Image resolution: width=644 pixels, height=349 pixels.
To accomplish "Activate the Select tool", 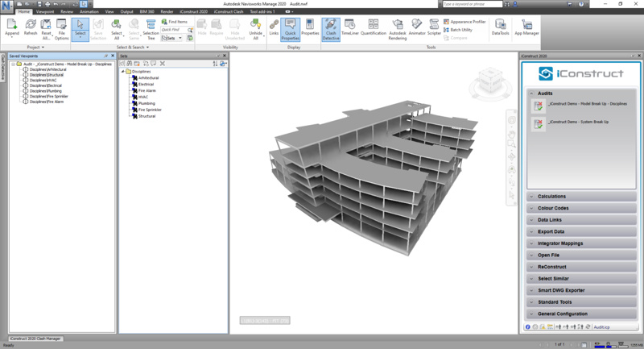I will [80, 29].
